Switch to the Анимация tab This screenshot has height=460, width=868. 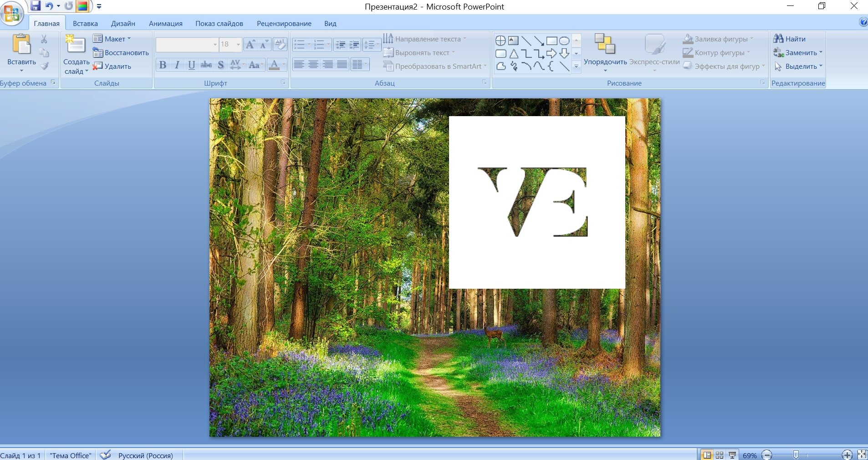(166, 23)
